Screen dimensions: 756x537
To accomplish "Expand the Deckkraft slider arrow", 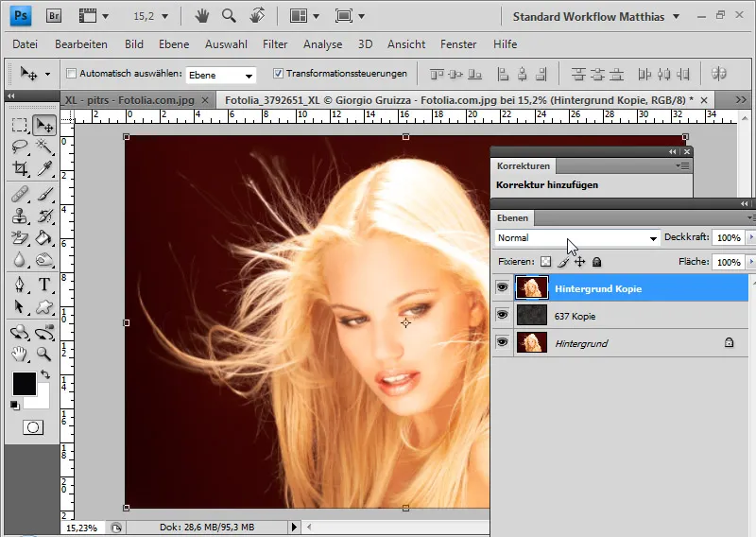I will coord(750,237).
